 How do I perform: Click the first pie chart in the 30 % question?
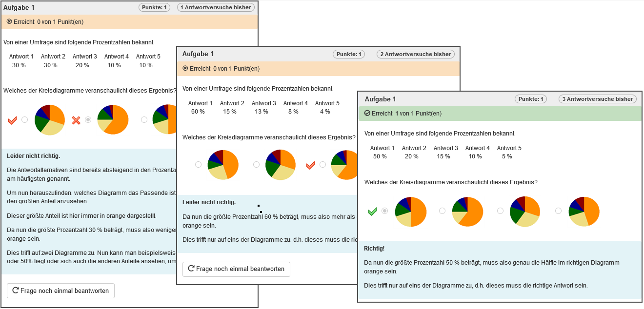click(x=50, y=120)
